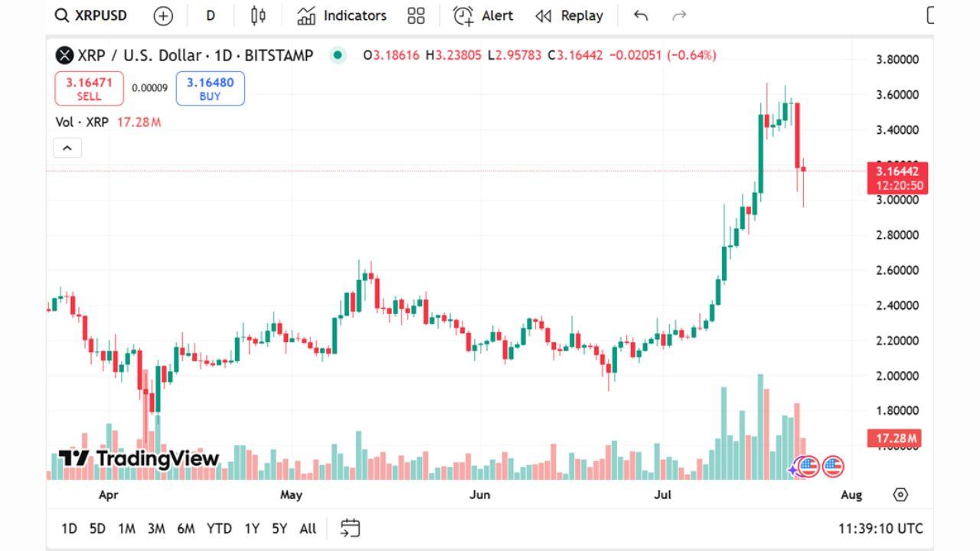980x551 pixels.
Task: Toggle the green market status dot
Action: coord(337,55)
